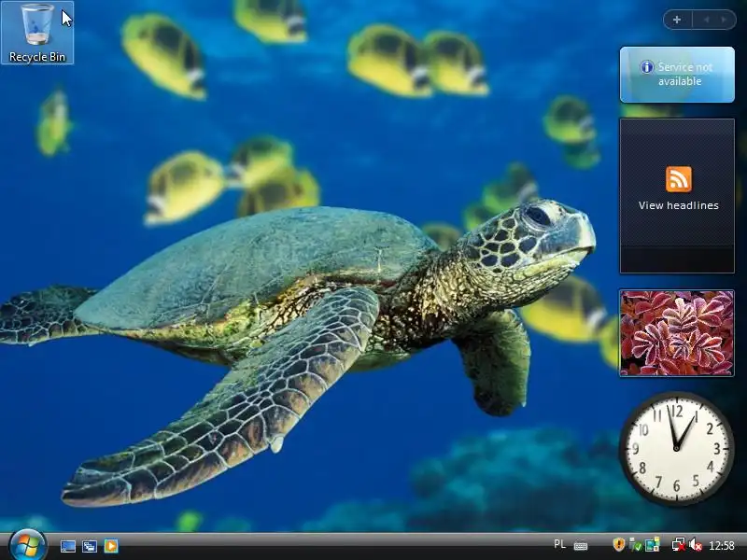Open the disconnected network tray icon
This screenshot has width=747, height=560.
tap(679, 545)
